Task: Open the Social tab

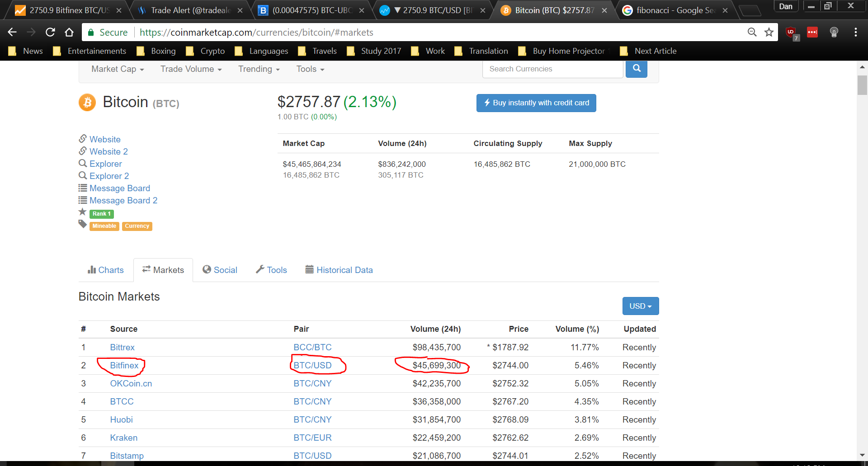Action: [x=220, y=270]
